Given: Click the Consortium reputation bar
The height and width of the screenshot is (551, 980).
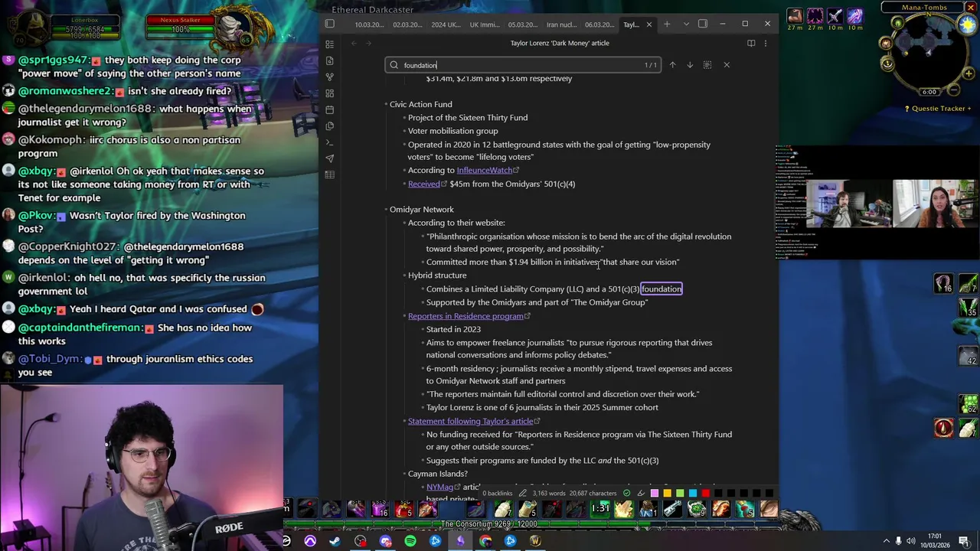Looking at the screenshot, I should pos(531,524).
